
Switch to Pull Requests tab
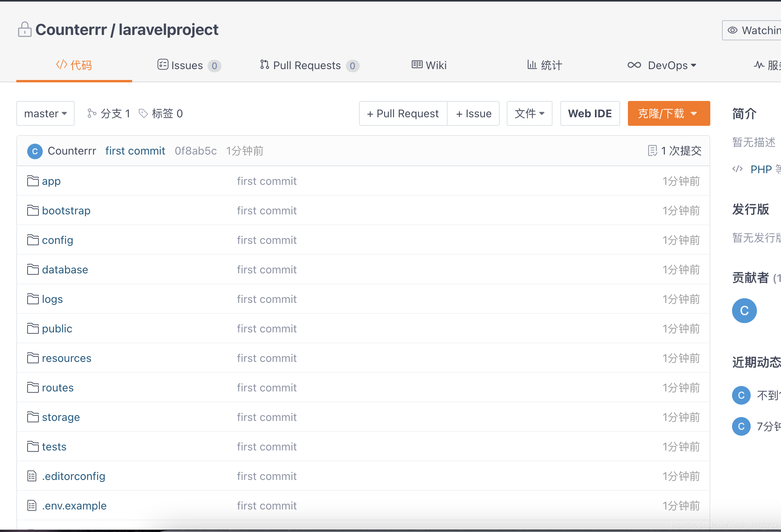(x=309, y=65)
